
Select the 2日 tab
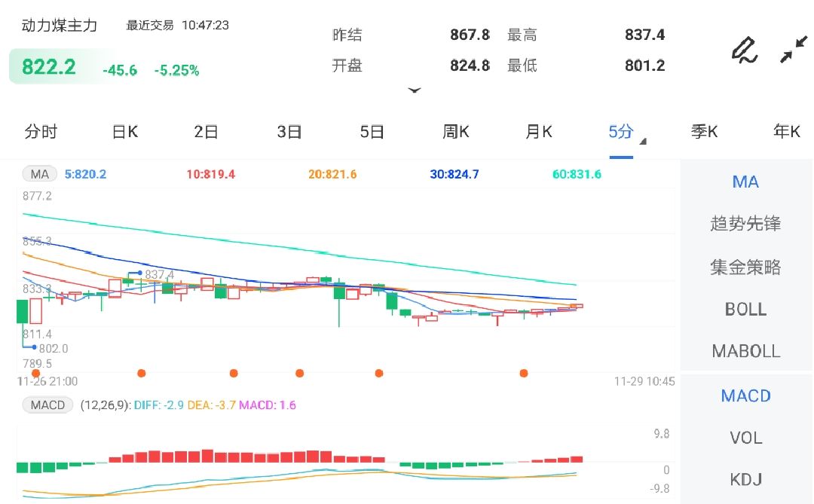point(206,132)
